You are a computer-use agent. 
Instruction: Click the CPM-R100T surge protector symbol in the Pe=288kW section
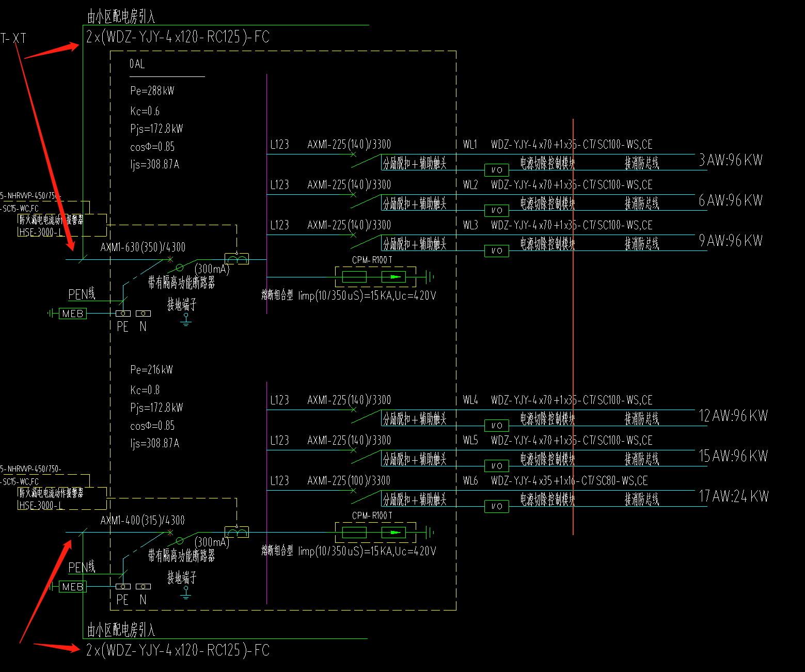(x=375, y=277)
